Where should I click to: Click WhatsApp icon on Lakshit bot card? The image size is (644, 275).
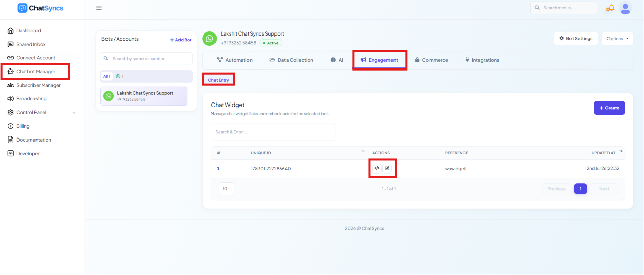pos(109,96)
